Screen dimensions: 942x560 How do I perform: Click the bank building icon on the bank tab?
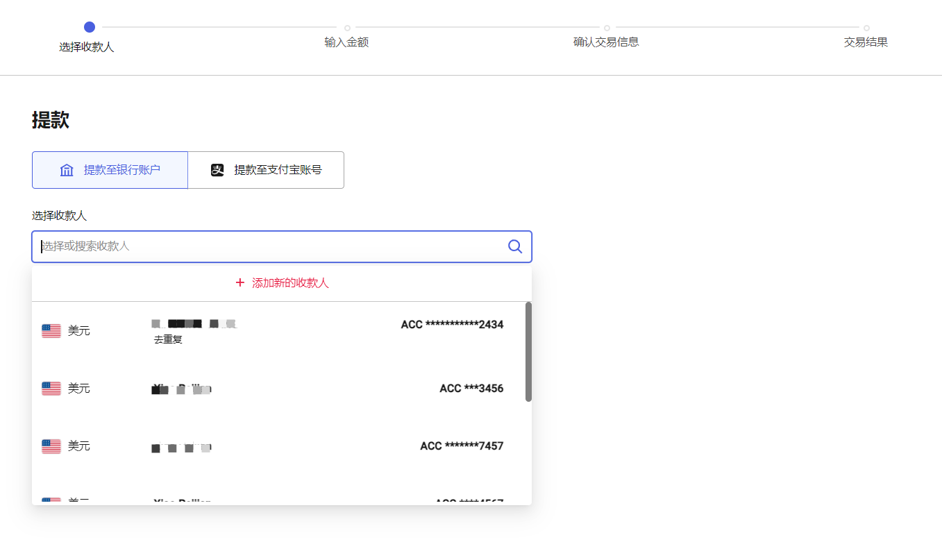click(67, 169)
